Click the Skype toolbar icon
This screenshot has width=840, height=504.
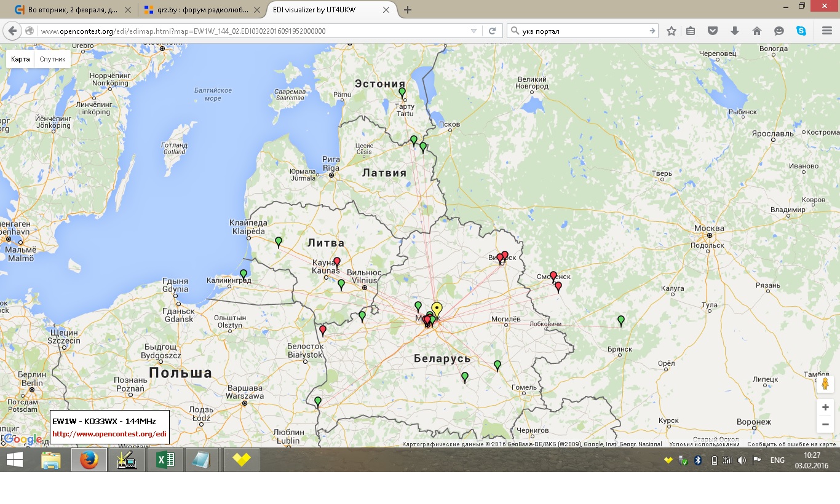[x=801, y=31]
